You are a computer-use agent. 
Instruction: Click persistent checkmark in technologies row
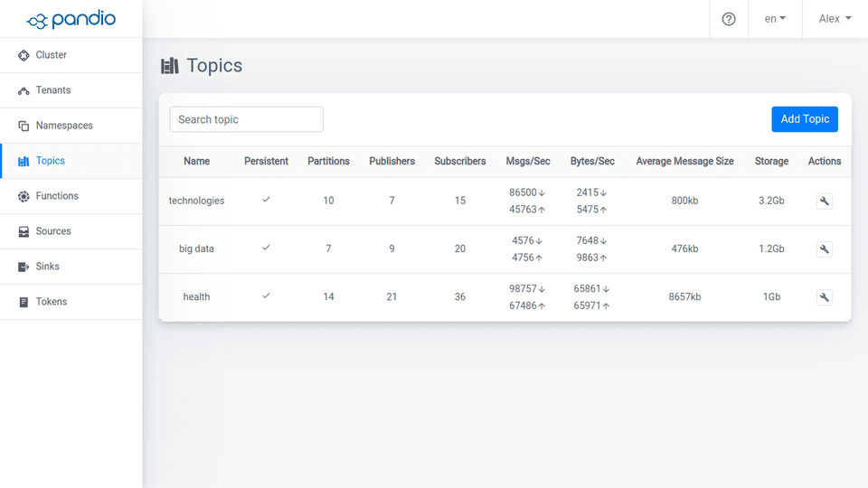pyautogui.click(x=266, y=199)
